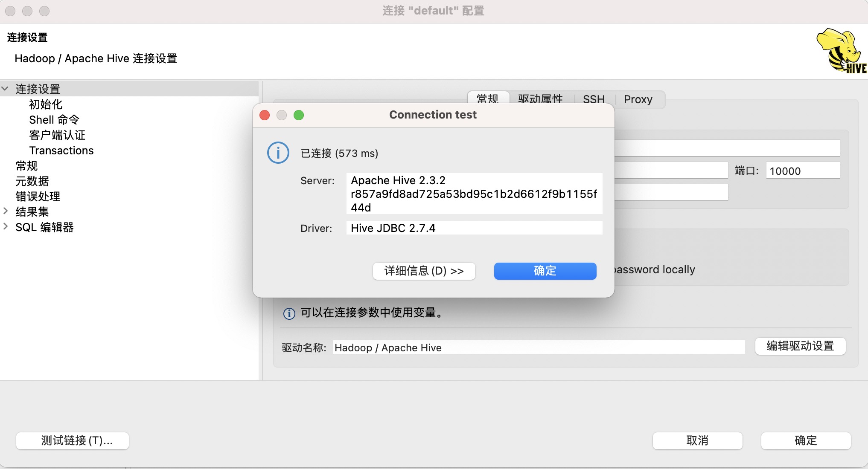This screenshot has height=469, width=868.
Task: Click green zoom button of Connection test dialog
Action: [x=299, y=115]
